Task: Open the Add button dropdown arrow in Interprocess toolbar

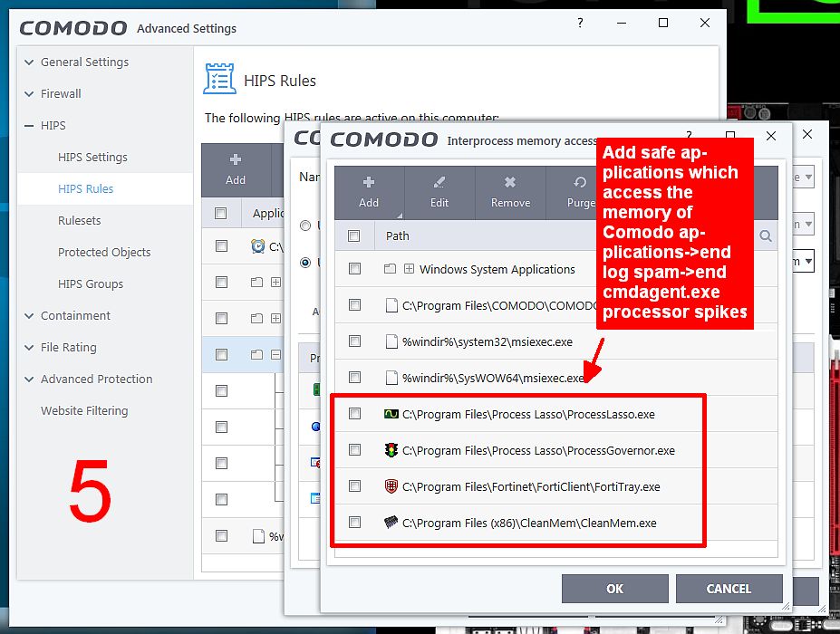Action: pyautogui.click(x=399, y=215)
